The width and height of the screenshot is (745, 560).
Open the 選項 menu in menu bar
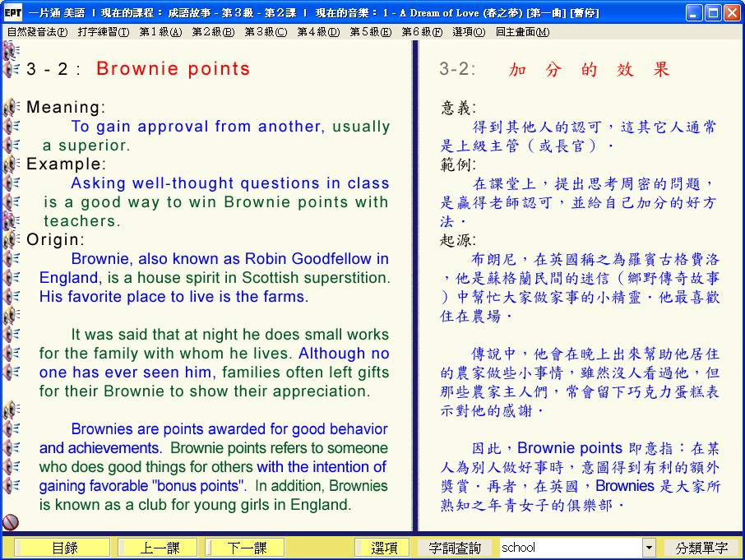[x=468, y=32]
